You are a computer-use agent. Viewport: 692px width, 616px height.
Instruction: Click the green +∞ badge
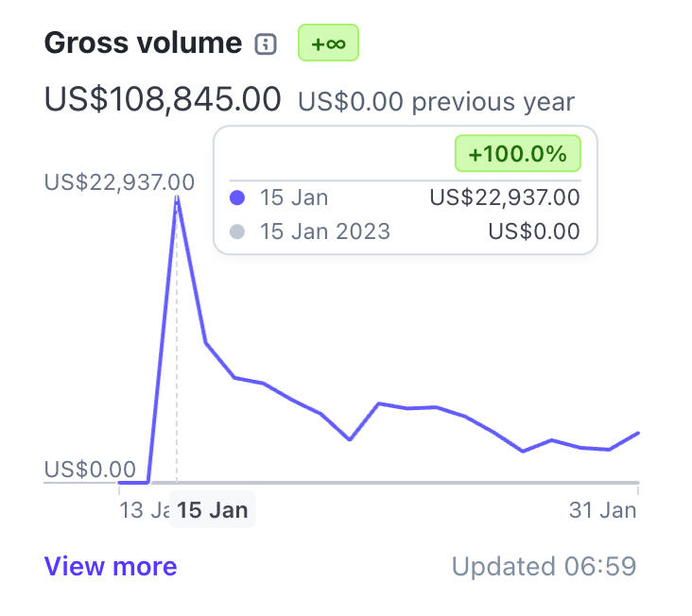[328, 43]
